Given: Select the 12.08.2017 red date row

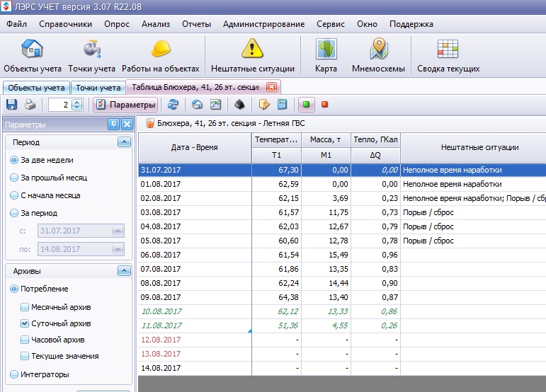Looking at the screenshot, I should (161, 340).
